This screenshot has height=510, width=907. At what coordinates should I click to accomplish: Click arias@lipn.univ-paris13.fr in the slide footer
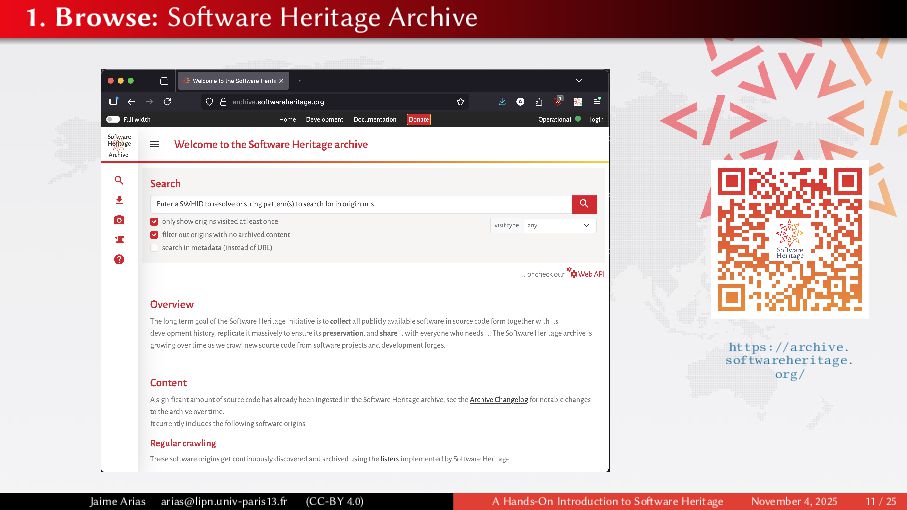point(224,501)
